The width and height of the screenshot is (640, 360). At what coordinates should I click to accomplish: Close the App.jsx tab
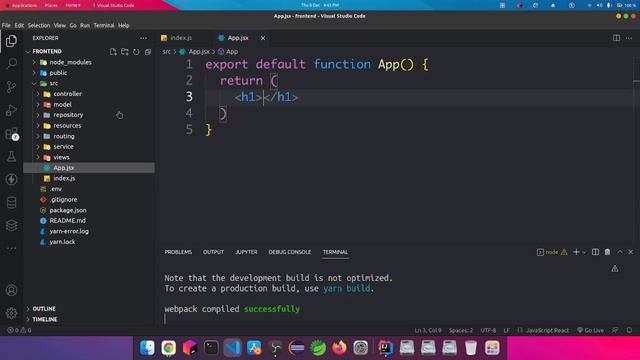(263, 38)
